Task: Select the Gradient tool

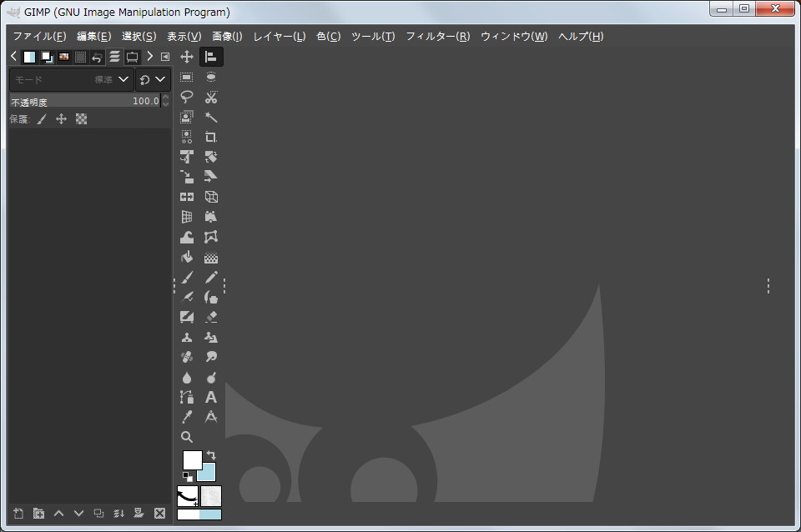Action: tap(211, 257)
